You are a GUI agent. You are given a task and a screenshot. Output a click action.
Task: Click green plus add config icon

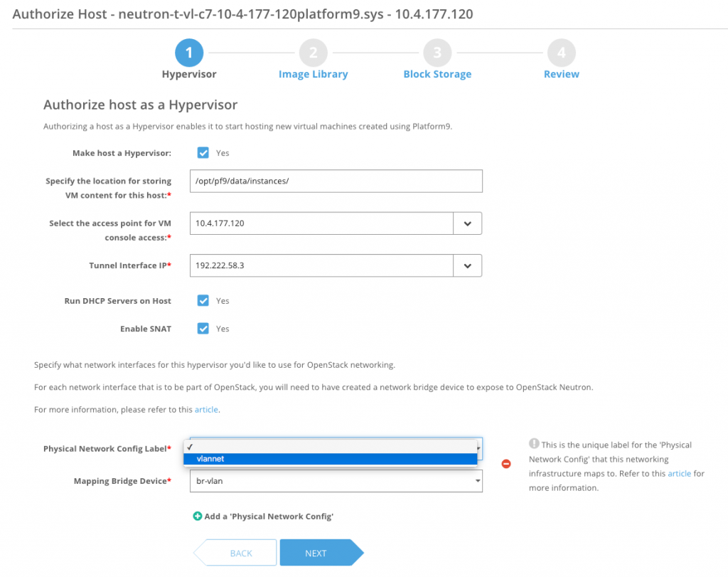[x=198, y=516]
